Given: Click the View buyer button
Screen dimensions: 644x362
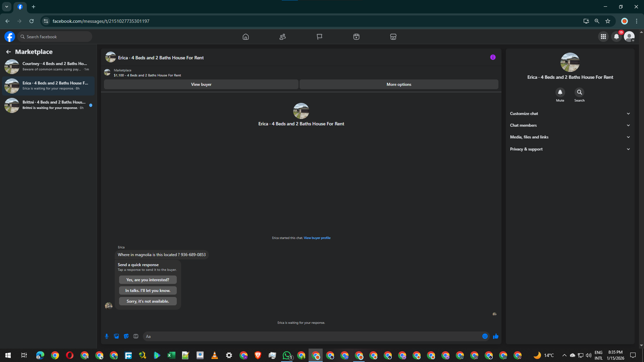Looking at the screenshot, I should 201,84.
